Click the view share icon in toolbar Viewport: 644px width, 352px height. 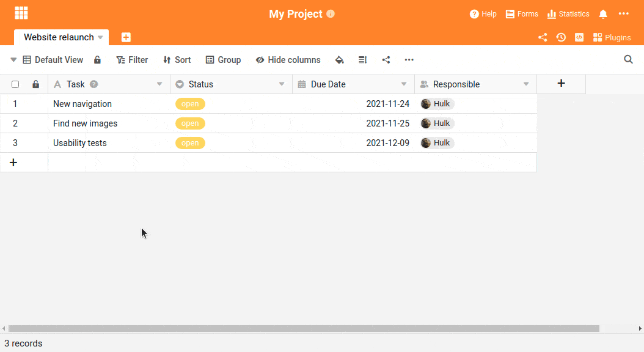(x=386, y=60)
